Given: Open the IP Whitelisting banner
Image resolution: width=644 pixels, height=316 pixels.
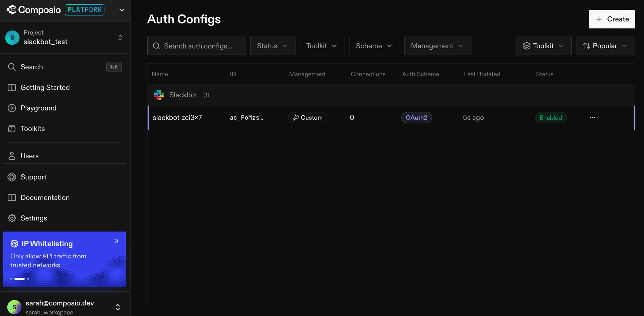Looking at the screenshot, I should tap(65, 259).
